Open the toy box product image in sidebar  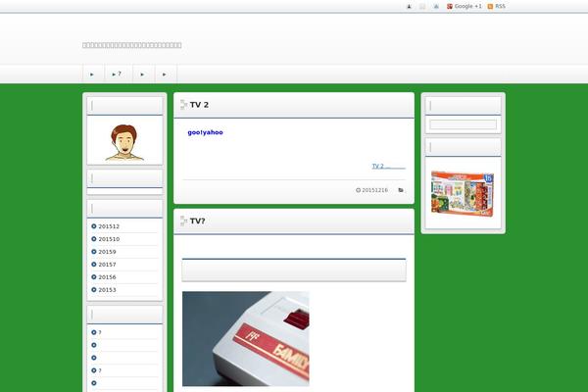(x=463, y=194)
